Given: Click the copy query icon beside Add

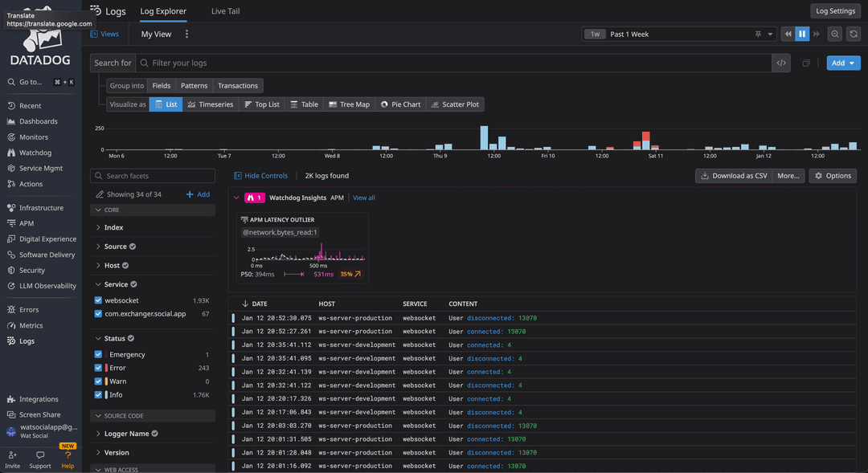Looking at the screenshot, I should pos(806,63).
